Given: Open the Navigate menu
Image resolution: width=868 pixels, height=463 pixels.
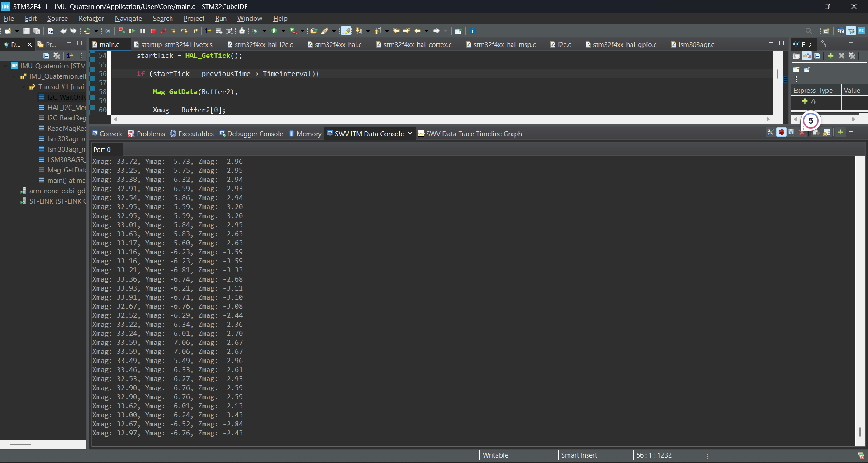Looking at the screenshot, I should pyautogui.click(x=128, y=19).
